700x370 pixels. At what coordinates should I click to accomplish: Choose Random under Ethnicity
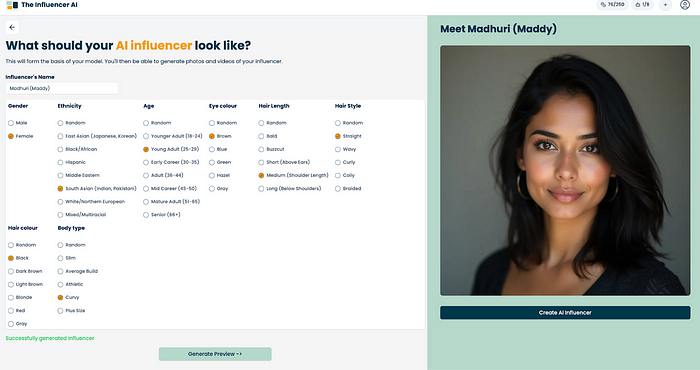(x=71, y=123)
